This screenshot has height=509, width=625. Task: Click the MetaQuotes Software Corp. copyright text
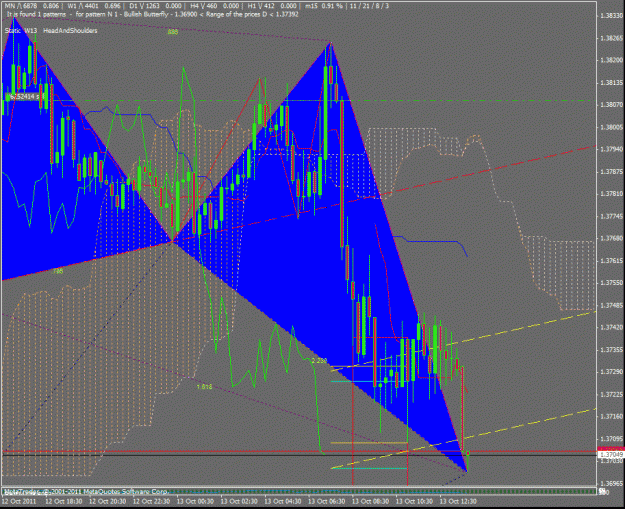coord(85,492)
